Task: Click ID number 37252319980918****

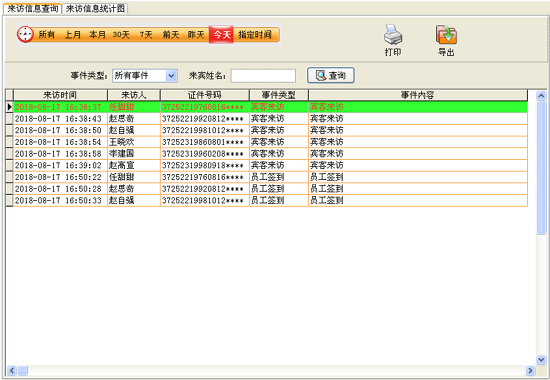Action: pos(202,165)
